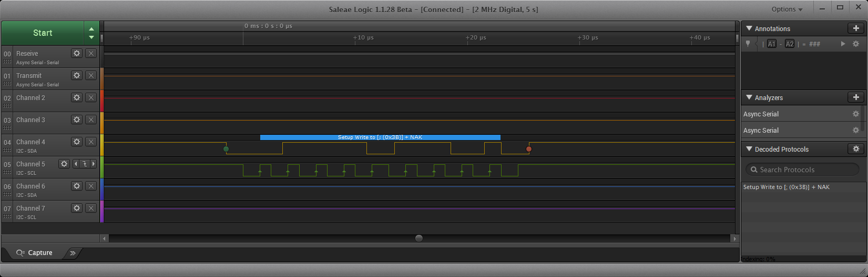868x277 pixels.
Task: Click the Channel 4 I2C - SDA label
Action: (x=26, y=151)
